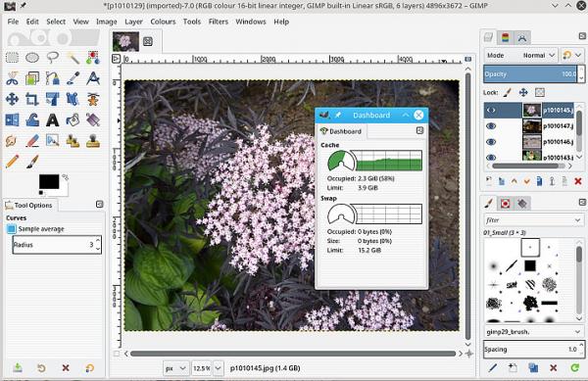The image size is (588, 381).
Task: Hide the p1010147 layer
Action: click(491, 126)
